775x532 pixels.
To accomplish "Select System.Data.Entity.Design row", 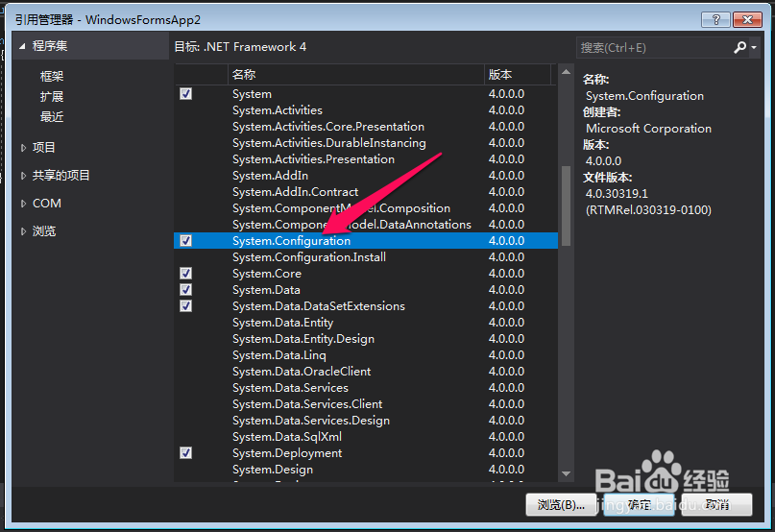I will click(x=366, y=339).
